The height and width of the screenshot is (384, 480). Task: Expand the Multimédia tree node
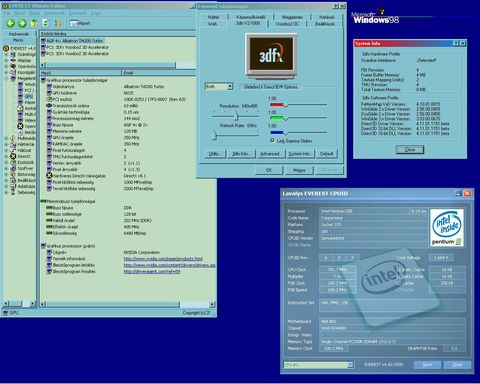[6, 138]
